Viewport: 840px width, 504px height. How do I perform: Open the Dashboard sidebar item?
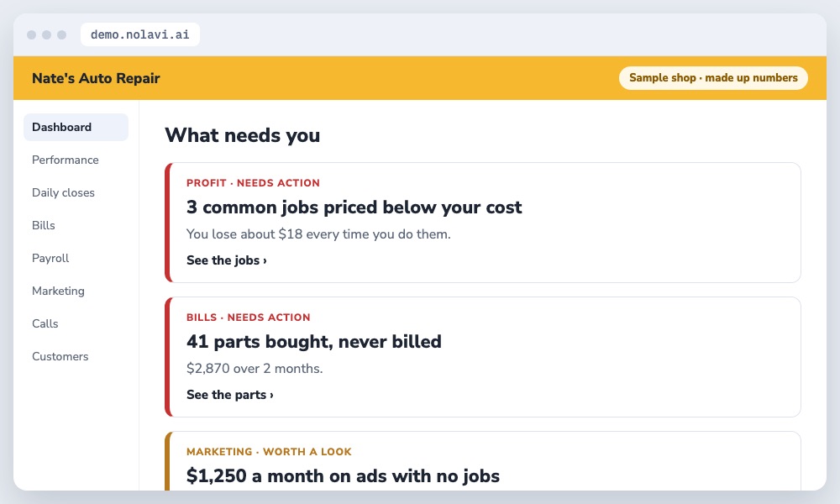(x=76, y=127)
